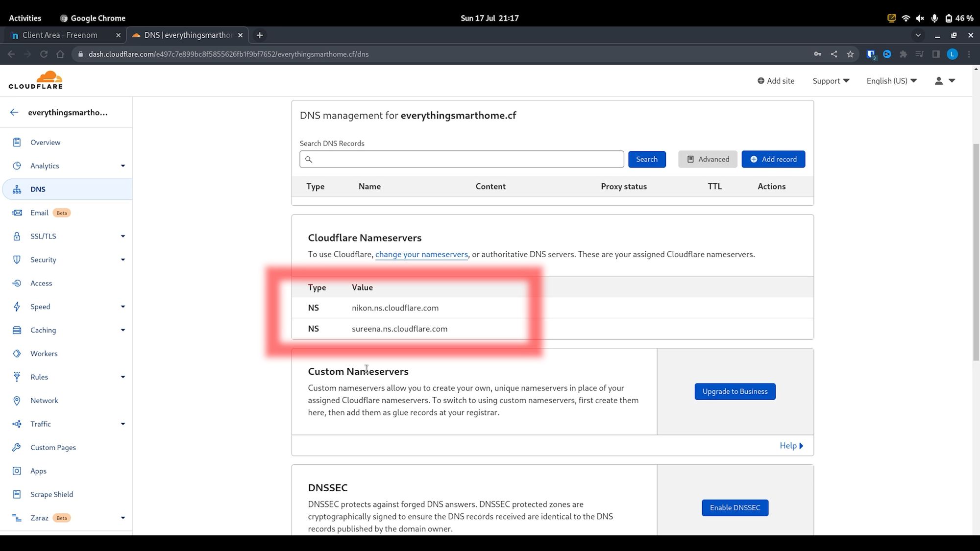
Task: Open the Email section icon
Action: coord(17,213)
